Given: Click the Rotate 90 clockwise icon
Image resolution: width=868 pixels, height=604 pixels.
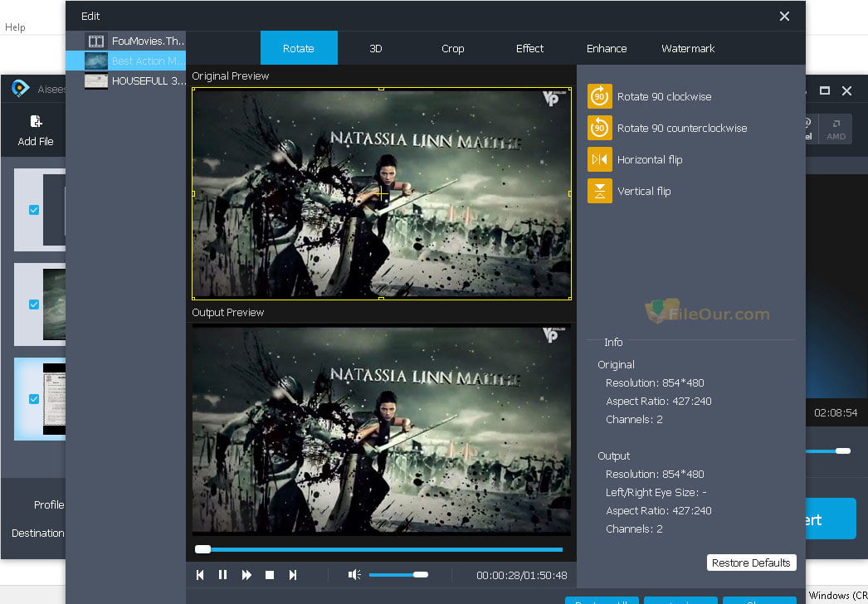Looking at the screenshot, I should click(x=599, y=96).
